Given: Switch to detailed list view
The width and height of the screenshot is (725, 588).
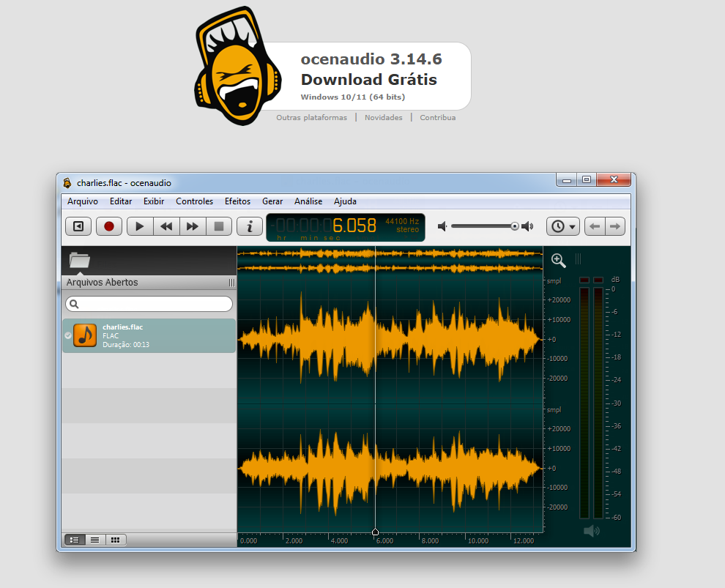Looking at the screenshot, I should [75, 540].
